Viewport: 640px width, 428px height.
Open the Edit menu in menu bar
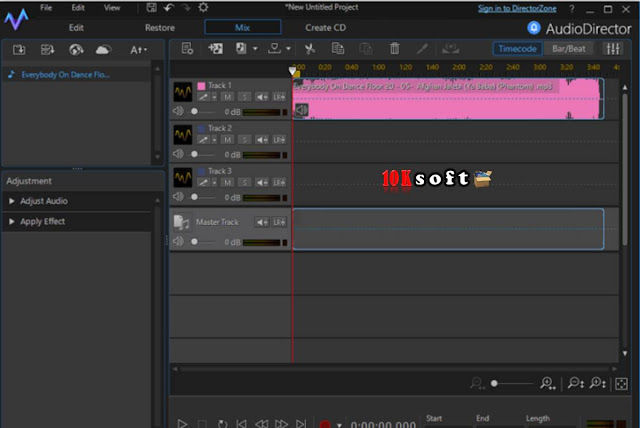tap(78, 8)
